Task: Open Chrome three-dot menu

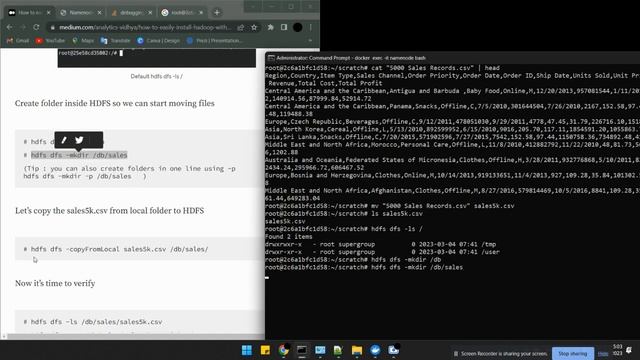Action: 311,27
